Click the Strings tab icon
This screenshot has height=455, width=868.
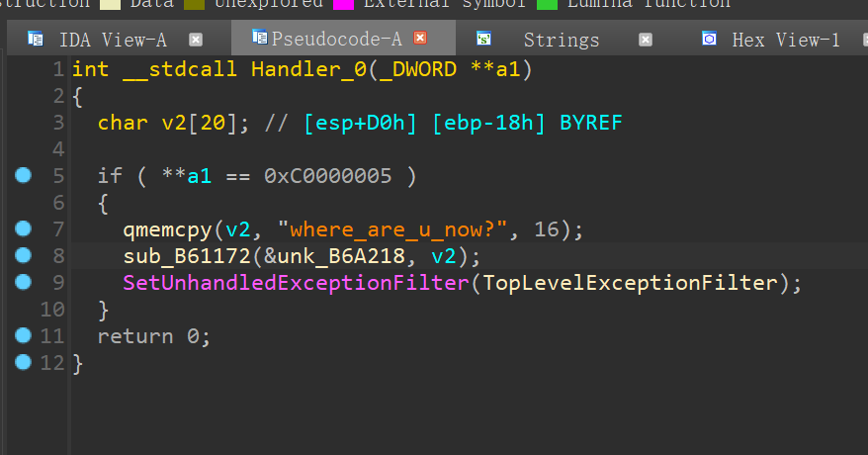(x=483, y=40)
